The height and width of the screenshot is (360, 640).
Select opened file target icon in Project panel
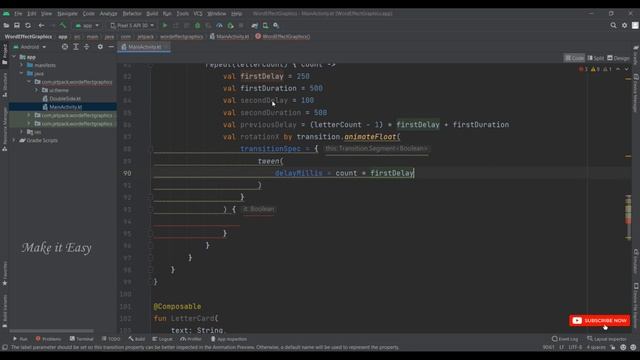pyautogui.click(x=65, y=47)
